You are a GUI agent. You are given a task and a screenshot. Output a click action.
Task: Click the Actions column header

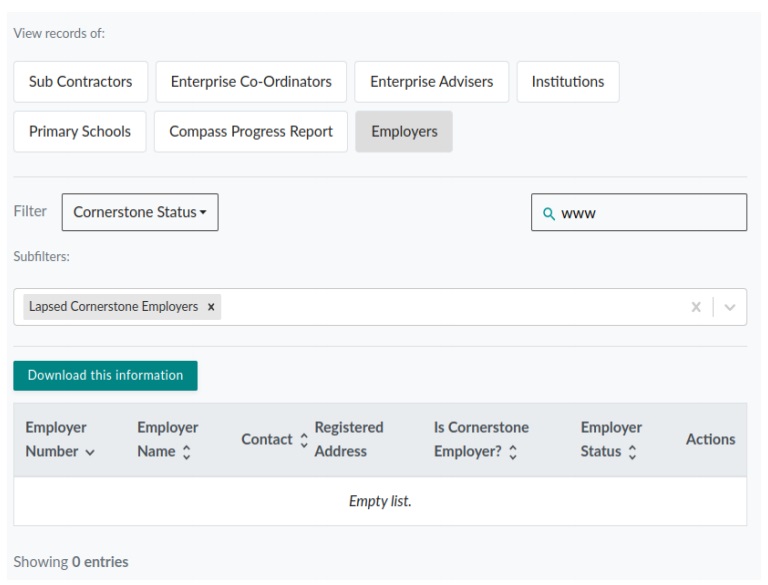pyautogui.click(x=710, y=439)
